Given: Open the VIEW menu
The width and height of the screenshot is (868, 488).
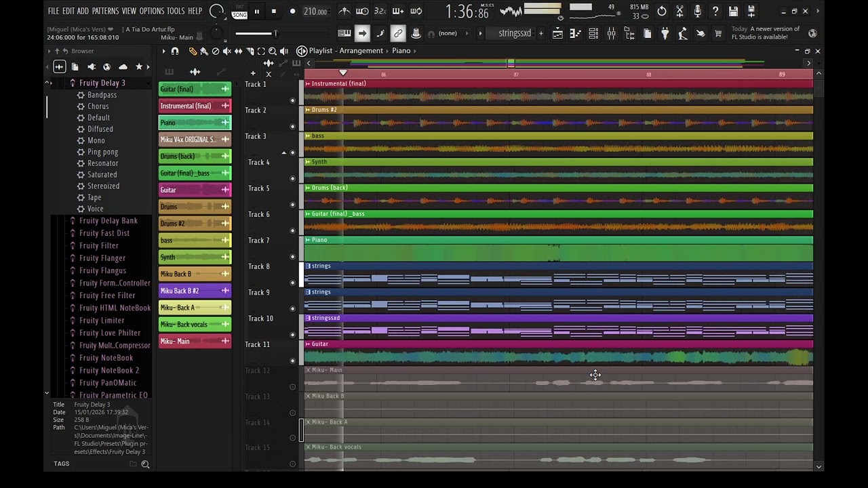Looking at the screenshot, I should click(129, 11).
